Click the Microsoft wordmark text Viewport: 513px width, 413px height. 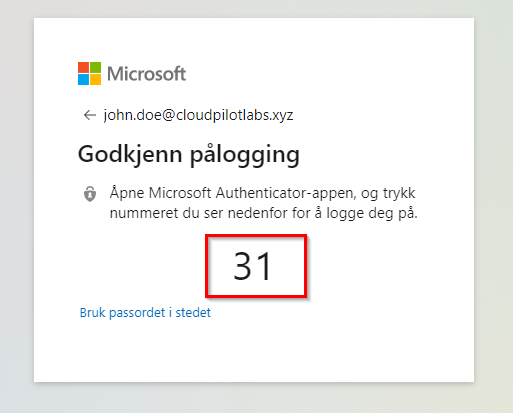pyautogui.click(x=146, y=74)
